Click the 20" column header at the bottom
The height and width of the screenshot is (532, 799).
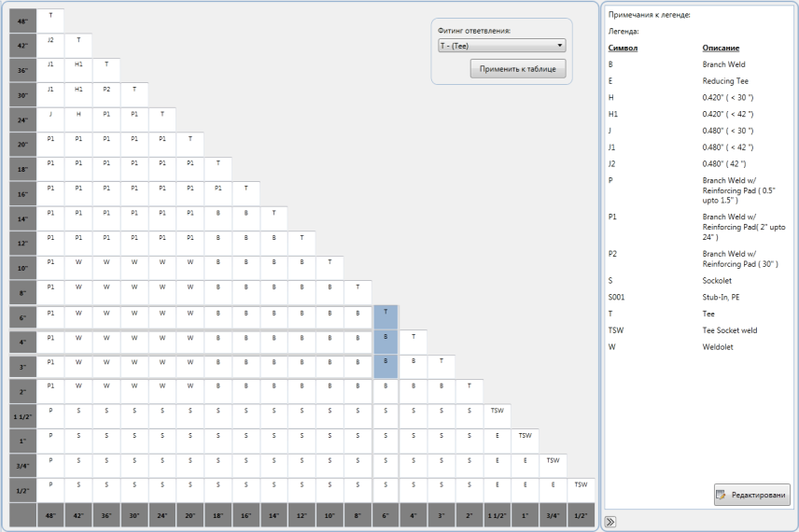pos(190,515)
